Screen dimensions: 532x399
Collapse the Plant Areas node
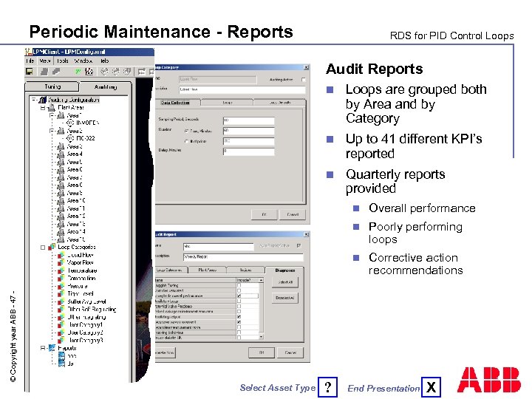point(43,108)
